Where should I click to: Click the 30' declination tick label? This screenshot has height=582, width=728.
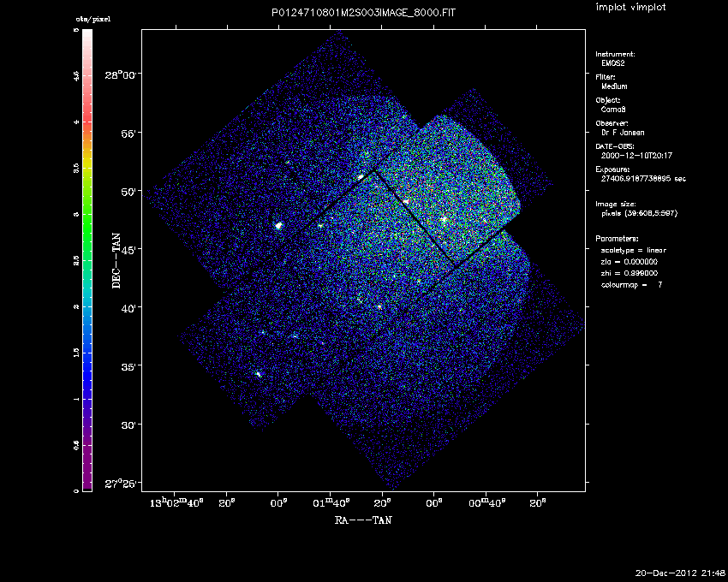130,425
